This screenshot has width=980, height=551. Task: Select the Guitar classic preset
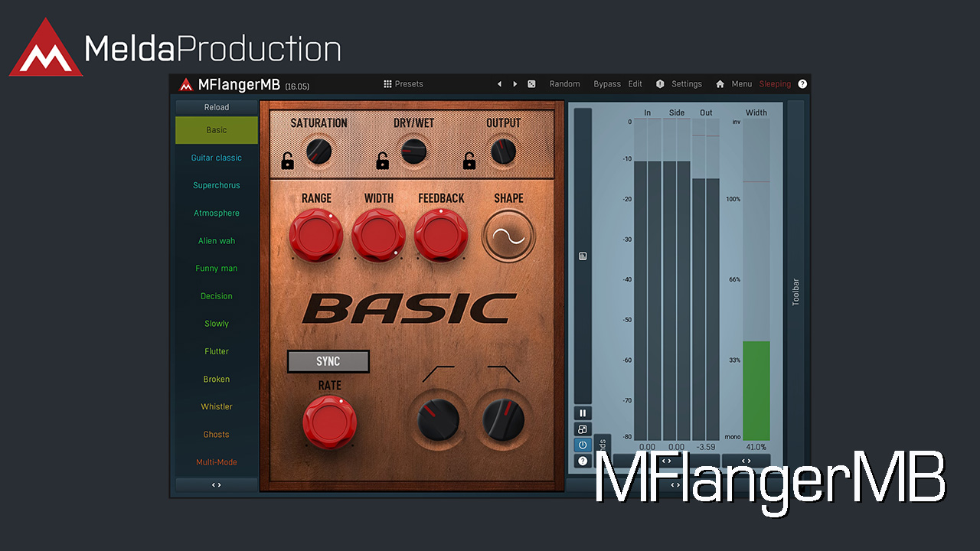[217, 158]
